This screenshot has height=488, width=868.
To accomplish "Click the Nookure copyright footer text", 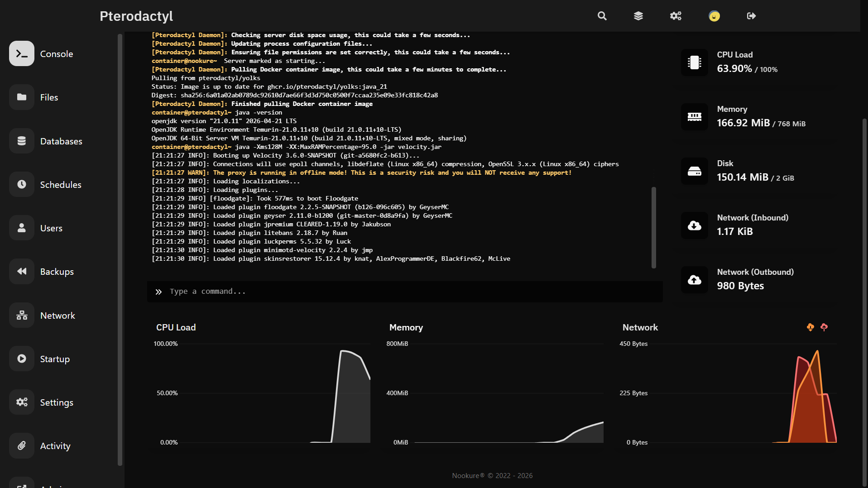I will tap(492, 475).
